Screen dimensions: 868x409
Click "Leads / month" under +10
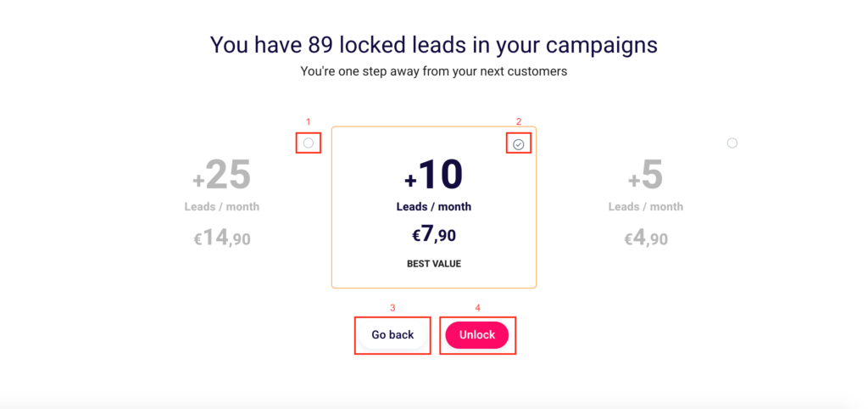434,207
